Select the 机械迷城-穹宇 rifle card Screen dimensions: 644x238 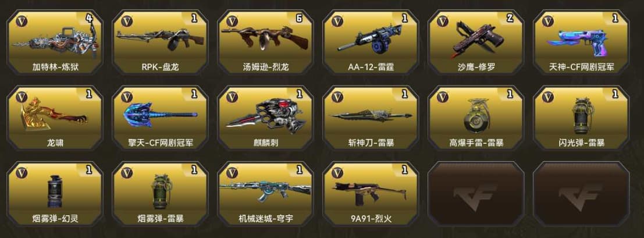(x=265, y=194)
